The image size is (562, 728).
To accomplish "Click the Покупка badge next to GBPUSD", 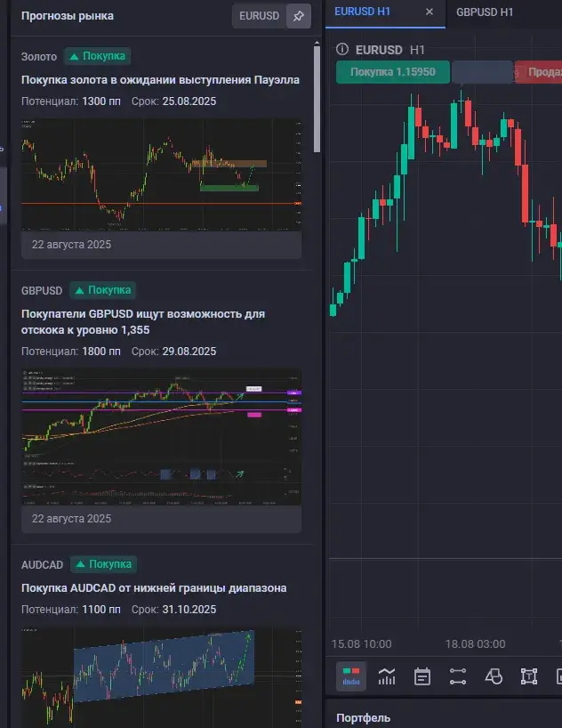I will (x=102, y=290).
